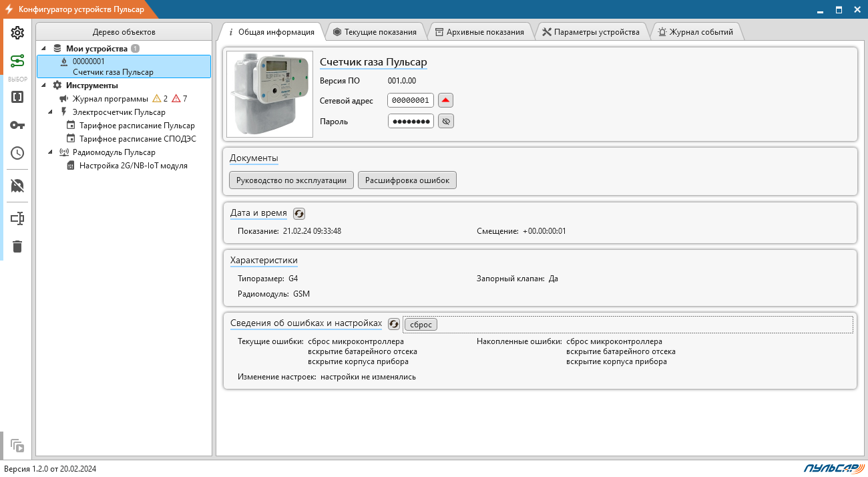
Task: Click the rename-field icon above the trash
Action: [17, 218]
